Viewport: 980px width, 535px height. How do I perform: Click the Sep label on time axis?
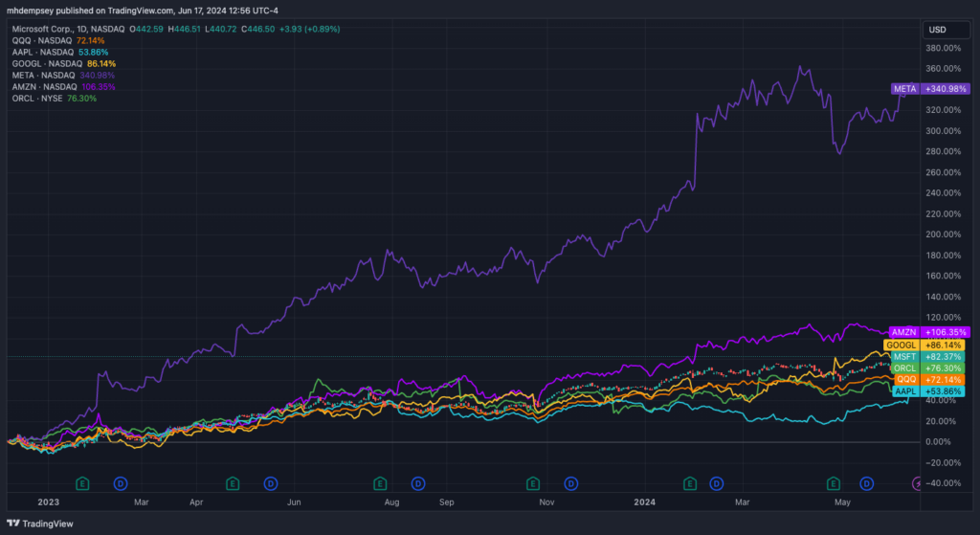[446, 502]
